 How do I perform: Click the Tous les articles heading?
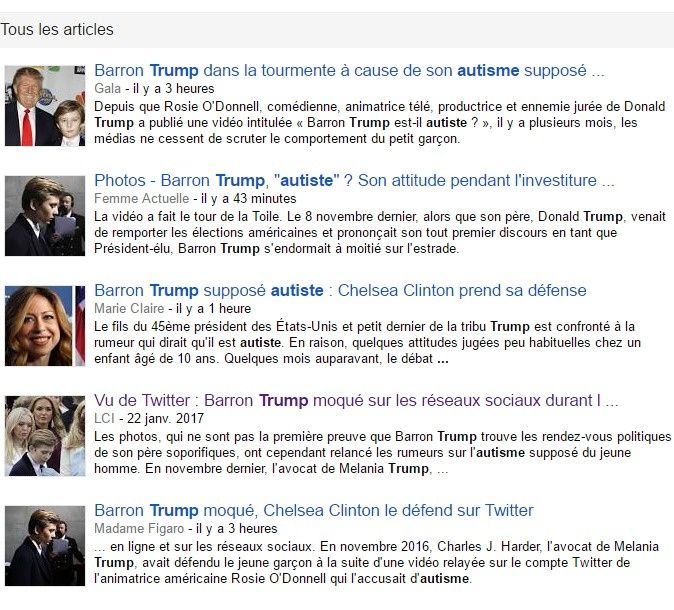57,30
